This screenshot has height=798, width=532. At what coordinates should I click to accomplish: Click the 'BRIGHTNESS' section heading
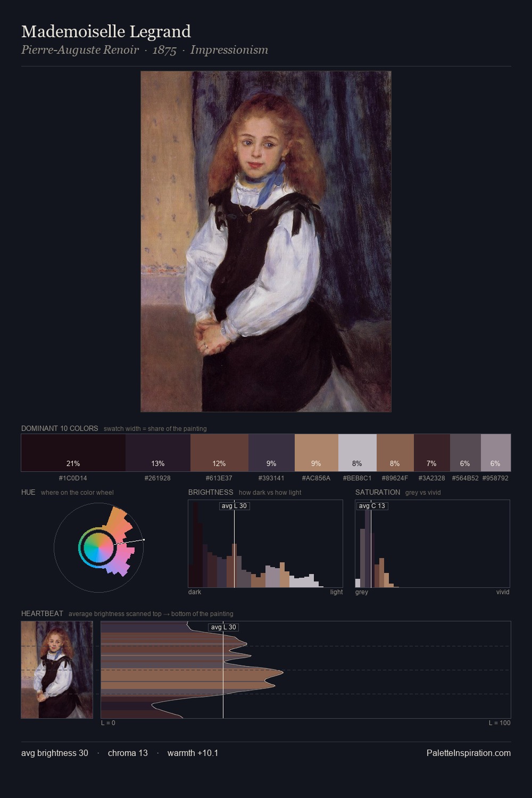[x=211, y=492]
